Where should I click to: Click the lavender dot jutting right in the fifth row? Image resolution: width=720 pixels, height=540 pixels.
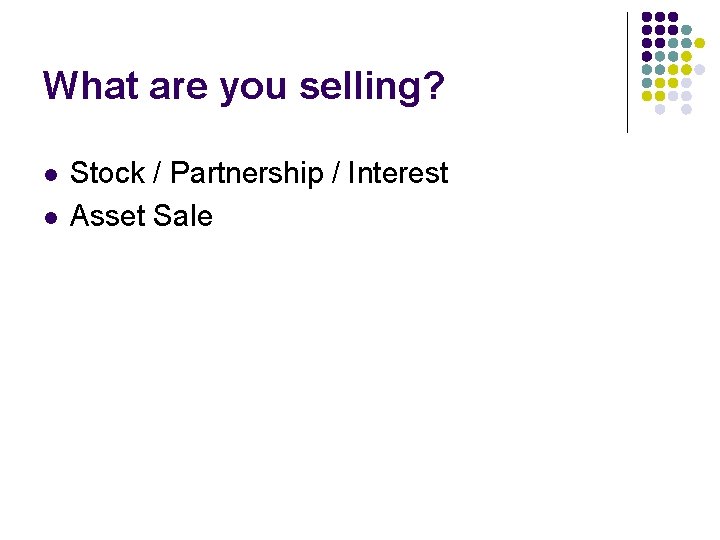tap(700, 69)
